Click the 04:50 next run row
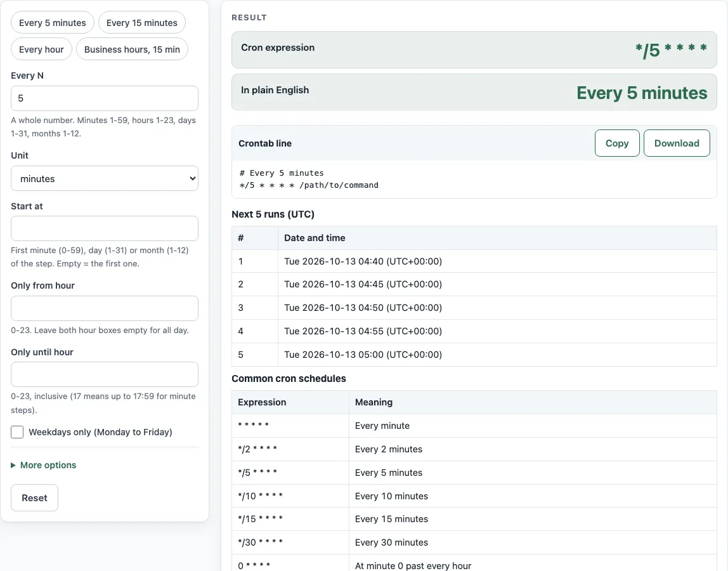 pyautogui.click(x=474, y=308)
